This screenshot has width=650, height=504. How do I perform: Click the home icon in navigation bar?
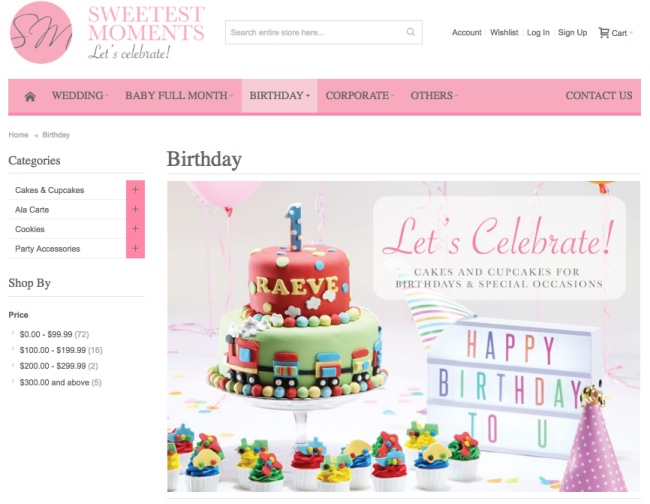(x=30, y=96)
